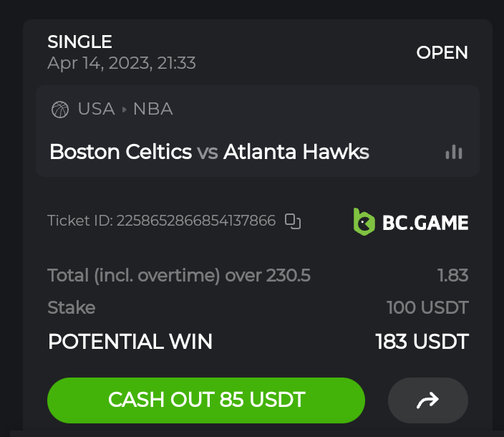This screenshot has height=437, width=504.
Task: Click the SINGLE bet type heading
Action: 79,42
